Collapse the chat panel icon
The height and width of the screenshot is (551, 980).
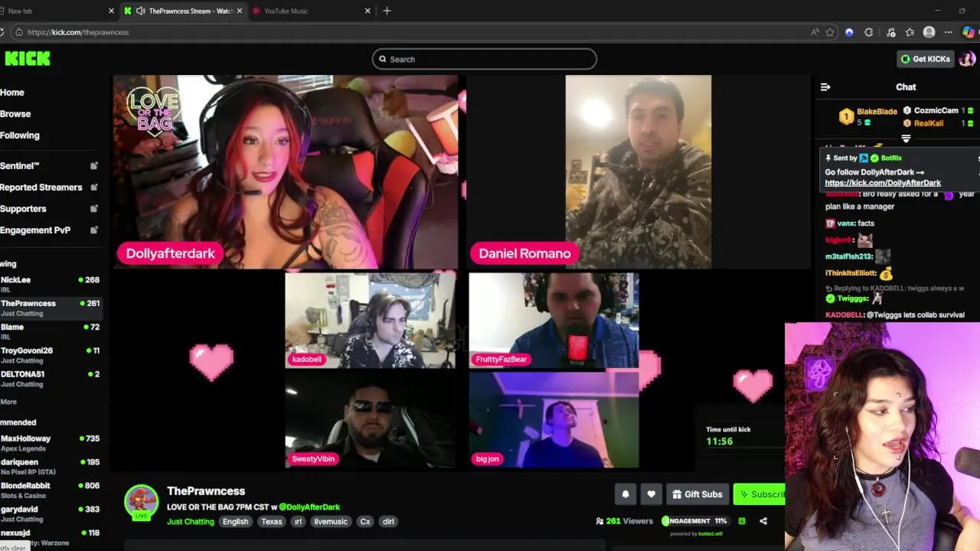825,87
